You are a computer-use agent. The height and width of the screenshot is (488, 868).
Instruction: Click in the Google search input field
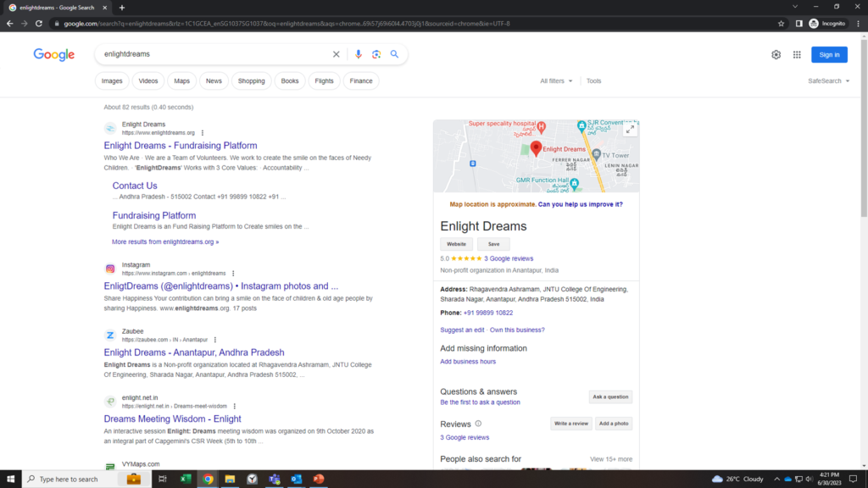pyautogui.click(x=212, y=54)
